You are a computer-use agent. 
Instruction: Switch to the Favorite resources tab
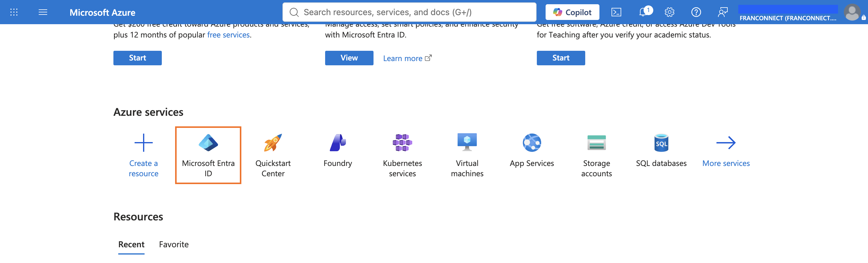coord(174,245)
